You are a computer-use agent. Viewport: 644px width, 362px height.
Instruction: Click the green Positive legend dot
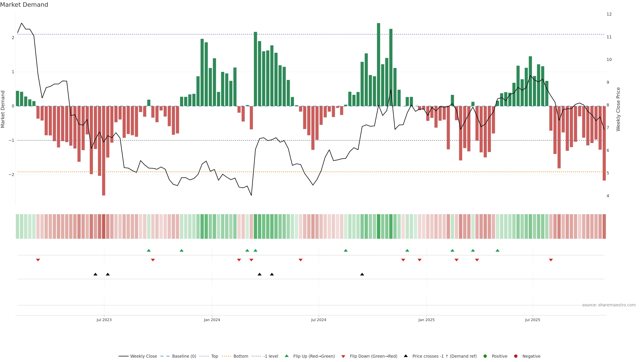485,356
